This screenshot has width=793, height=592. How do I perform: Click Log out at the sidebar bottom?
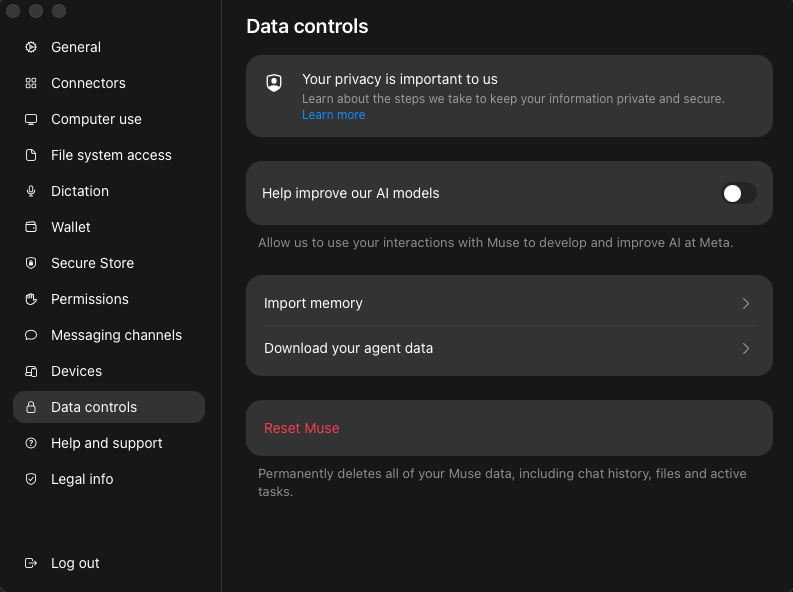[x=109, y=563]
